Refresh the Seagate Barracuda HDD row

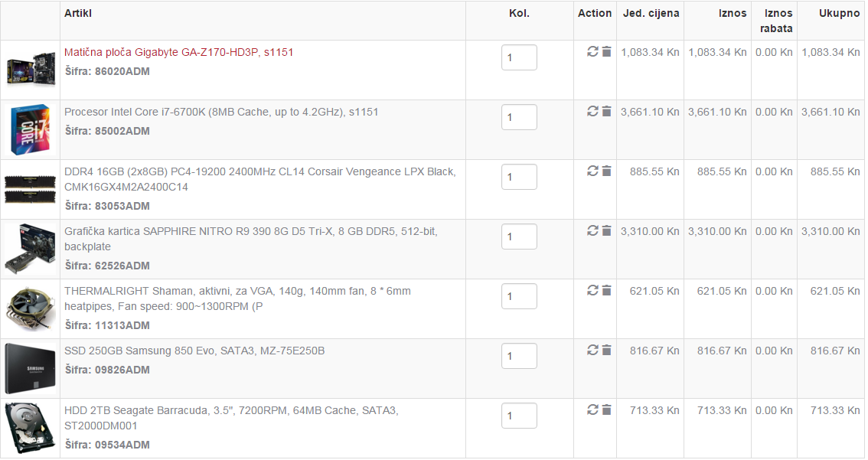tap(592, 409)
